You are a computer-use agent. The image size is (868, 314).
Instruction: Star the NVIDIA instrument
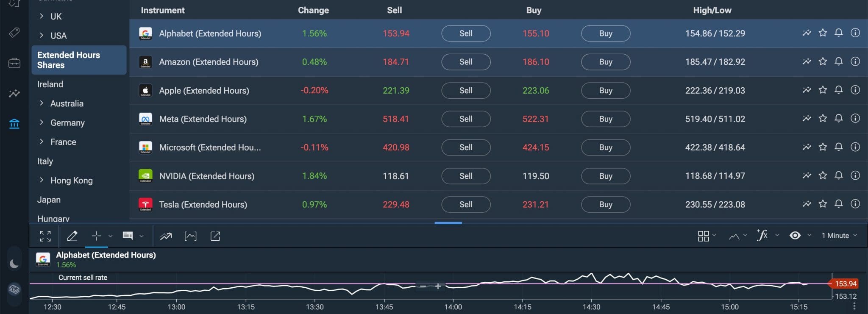[823, 175]
